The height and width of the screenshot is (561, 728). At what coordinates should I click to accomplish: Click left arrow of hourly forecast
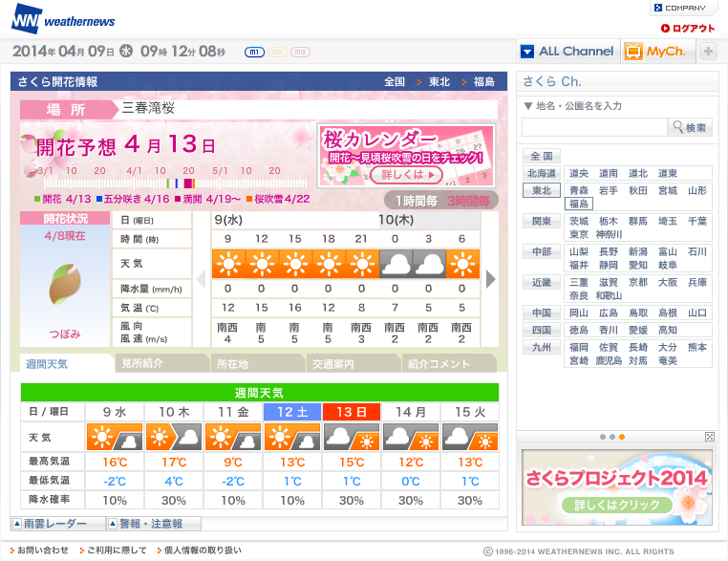(201, 280)
